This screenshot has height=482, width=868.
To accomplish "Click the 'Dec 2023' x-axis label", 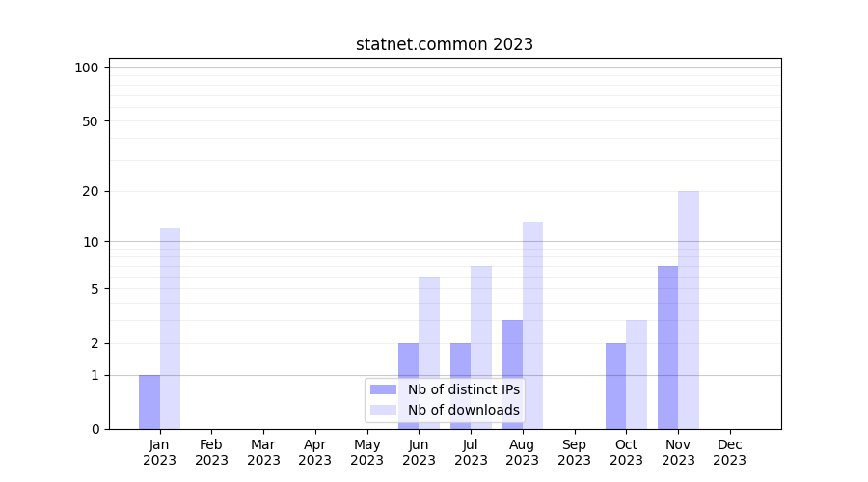I will 729,452.
